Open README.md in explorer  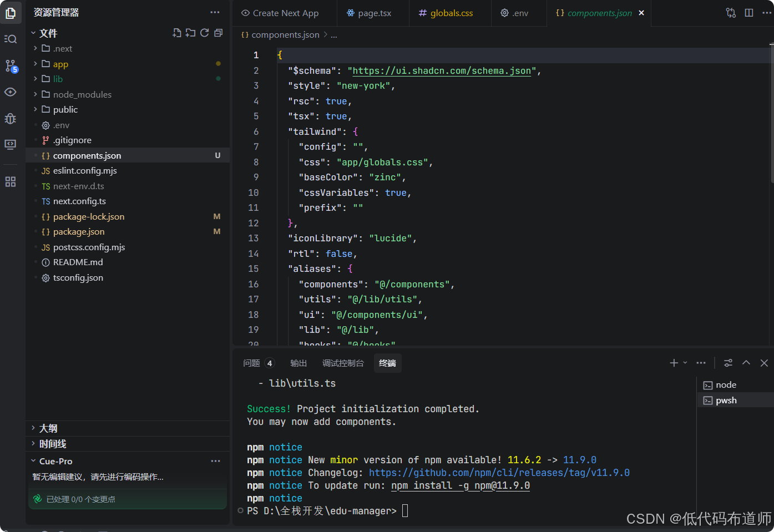click(128, 262)
